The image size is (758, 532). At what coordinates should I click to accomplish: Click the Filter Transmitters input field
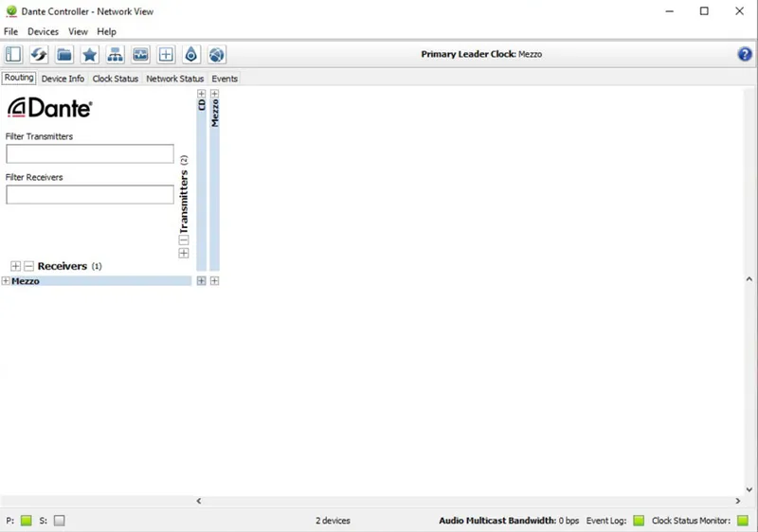point(90,153)
